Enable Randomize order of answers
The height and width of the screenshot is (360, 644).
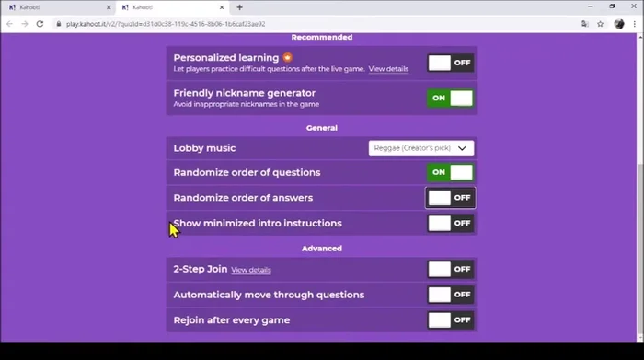pyautogui.click(x=451, y=198)
